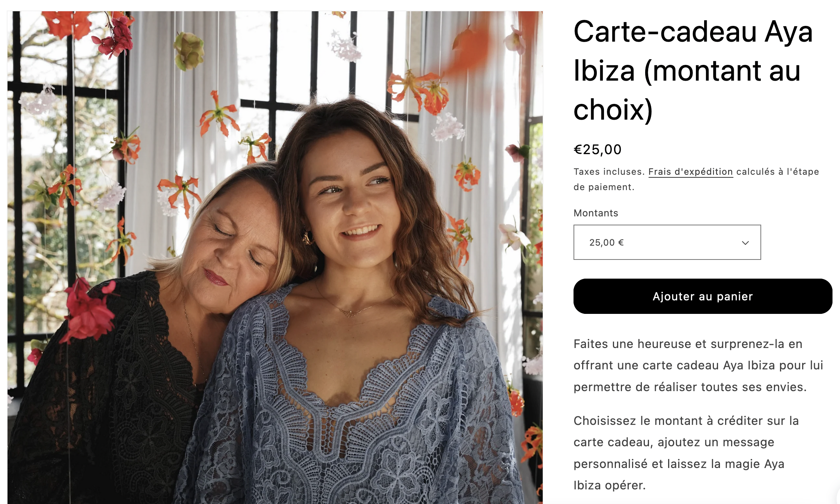Select the Carte-cadeau Aya Ibiza product title
Image resolution: width=840 pixels, height=504 pixels.
693,70
